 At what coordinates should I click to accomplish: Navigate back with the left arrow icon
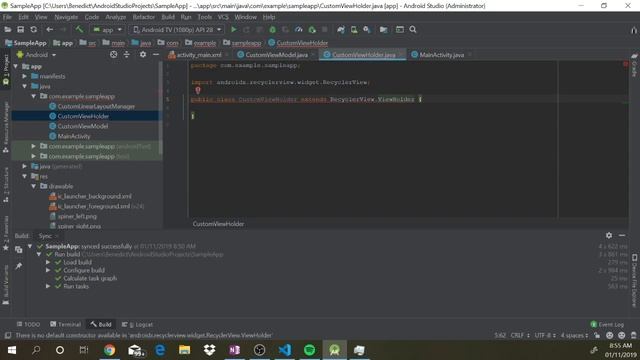pyautogui.click(x=49, y=29)
